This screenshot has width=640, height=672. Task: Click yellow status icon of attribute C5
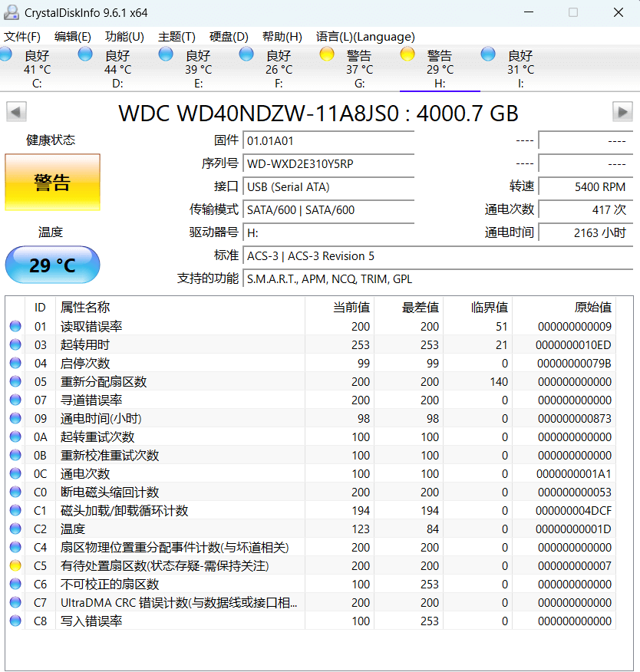click(15, 565)
